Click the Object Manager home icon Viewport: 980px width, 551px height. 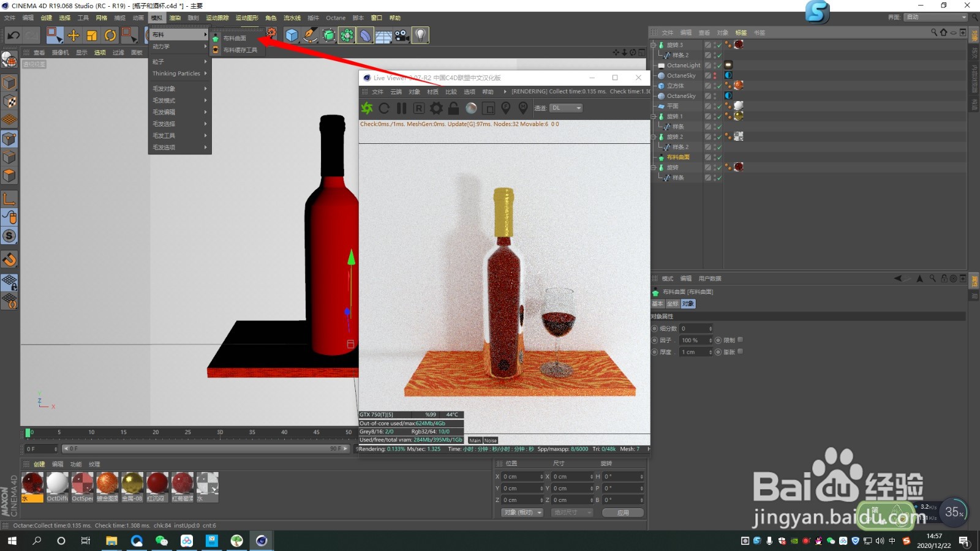point(944,32)
